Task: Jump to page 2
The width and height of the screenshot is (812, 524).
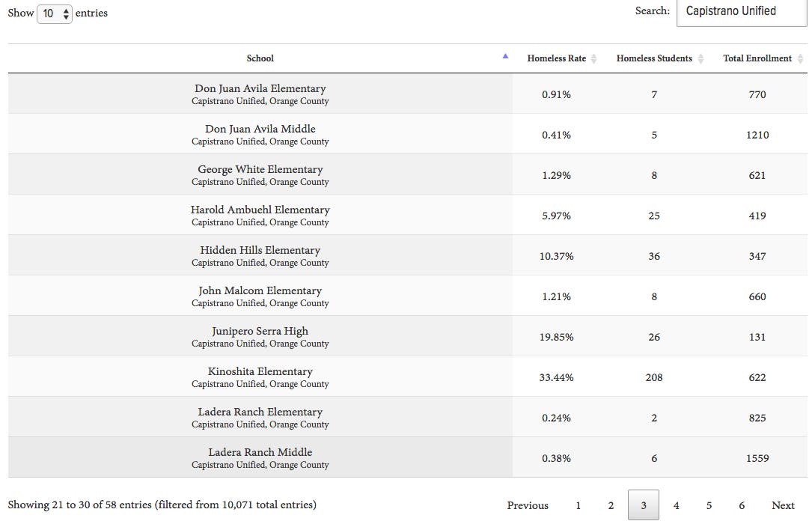Action: coord(611,505)
